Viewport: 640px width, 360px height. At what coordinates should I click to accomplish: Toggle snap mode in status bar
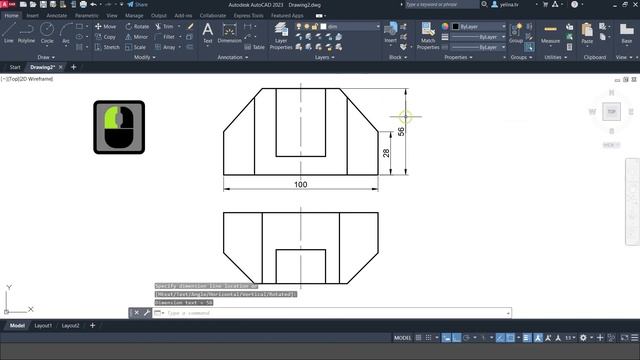click(x=428, y=338)
